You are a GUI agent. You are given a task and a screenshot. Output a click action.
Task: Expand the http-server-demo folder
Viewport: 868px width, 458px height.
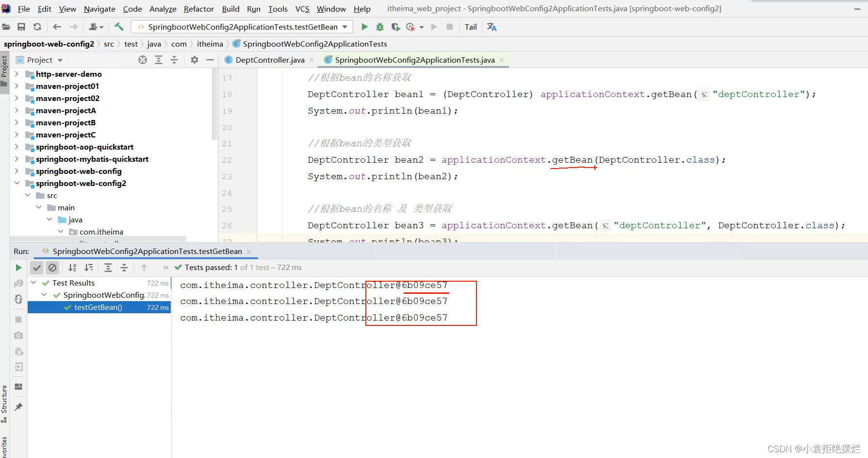tap(16, 74)
